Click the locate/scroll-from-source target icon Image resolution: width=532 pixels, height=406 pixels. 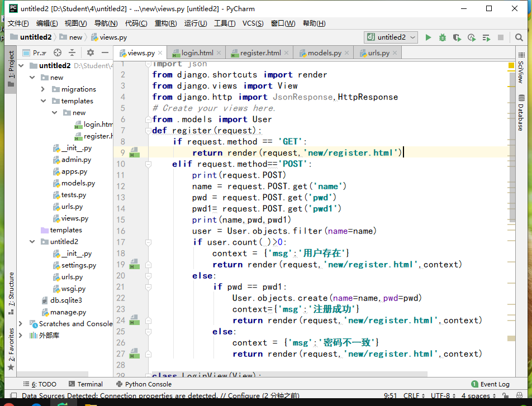pyautogui.click(x=57, y=52)
